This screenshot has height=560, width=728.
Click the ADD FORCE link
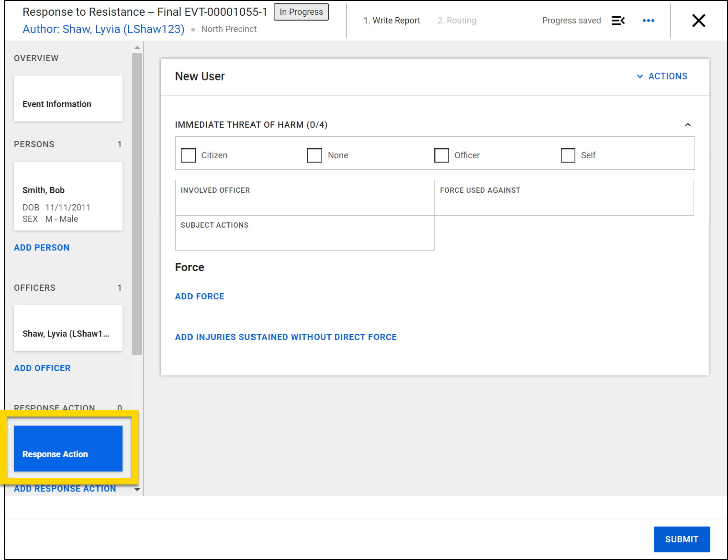pos(200,296)
